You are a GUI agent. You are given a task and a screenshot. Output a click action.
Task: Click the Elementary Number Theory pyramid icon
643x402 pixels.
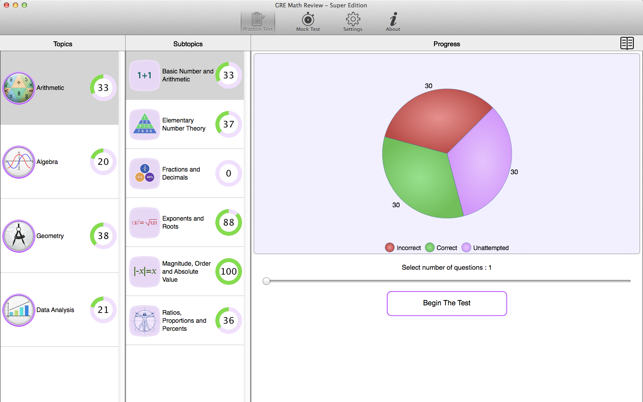pos(144,124)
